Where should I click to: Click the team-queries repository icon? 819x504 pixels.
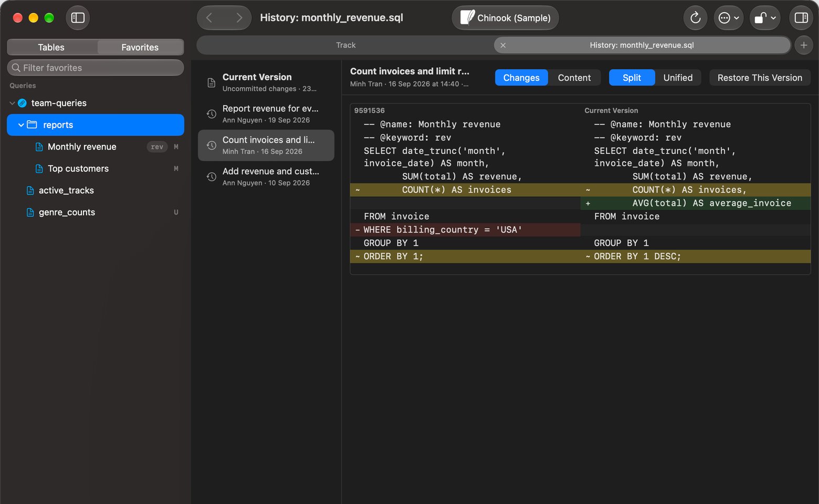(x=22, y=103)
